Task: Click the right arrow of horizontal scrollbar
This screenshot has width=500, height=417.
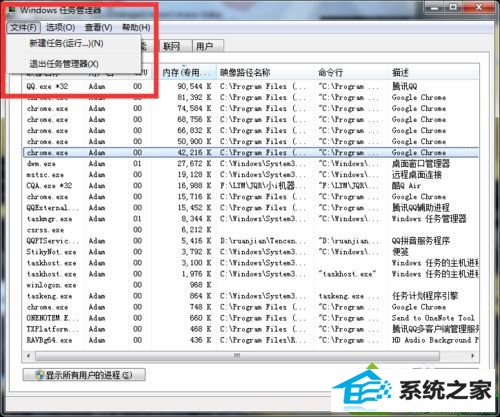Action: [x=472, y=356]
